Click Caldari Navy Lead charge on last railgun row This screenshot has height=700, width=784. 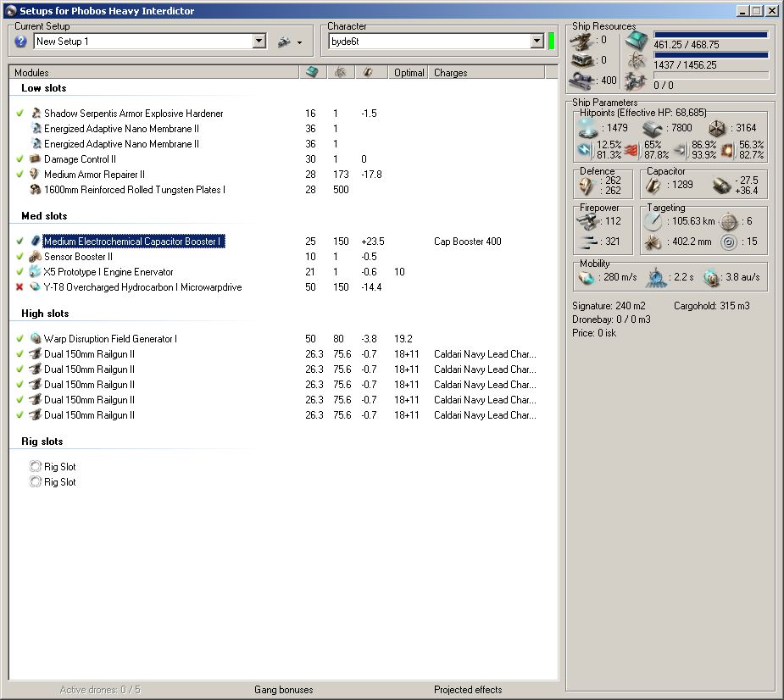tap(485, 415)
